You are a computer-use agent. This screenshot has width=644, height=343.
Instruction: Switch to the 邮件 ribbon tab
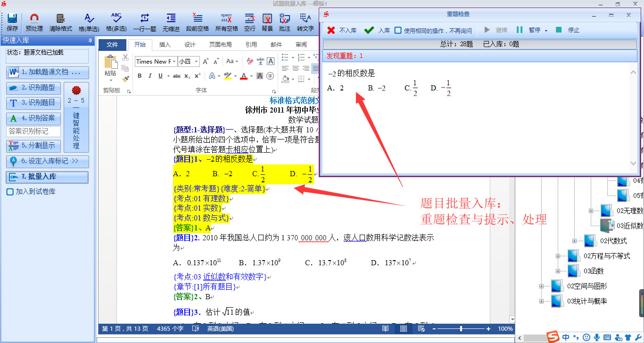pyautogui.click(x=276, y=45)
